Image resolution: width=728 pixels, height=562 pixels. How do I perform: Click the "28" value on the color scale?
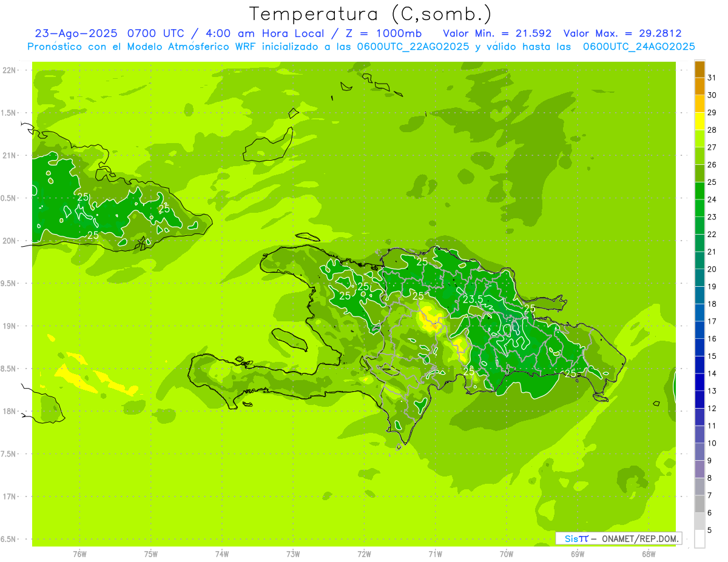tap(712, 130)
